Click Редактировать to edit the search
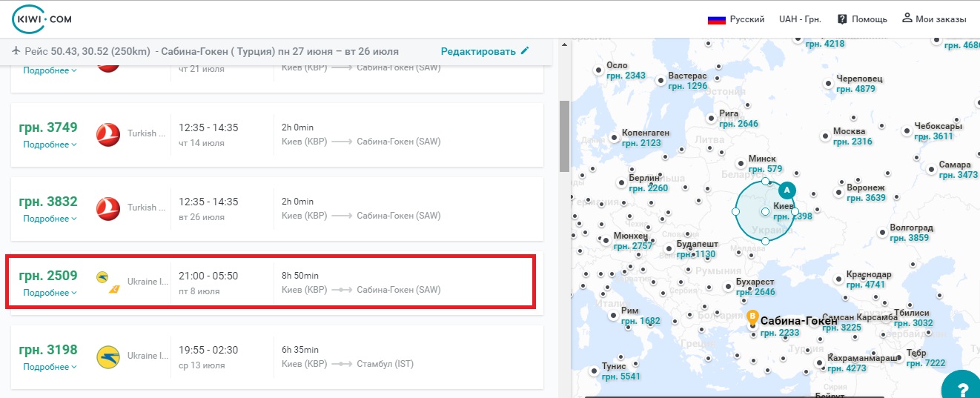980x398 pixels. click(x=478, y=51)
